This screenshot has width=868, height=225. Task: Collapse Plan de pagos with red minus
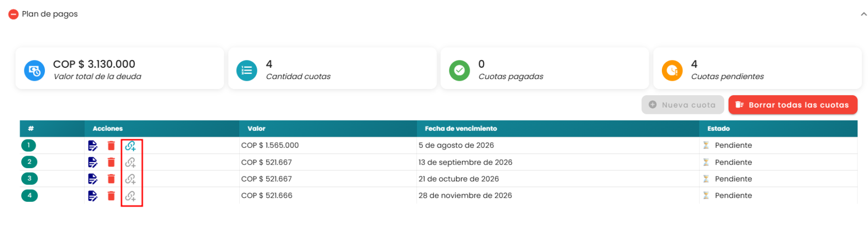[13, 14]
